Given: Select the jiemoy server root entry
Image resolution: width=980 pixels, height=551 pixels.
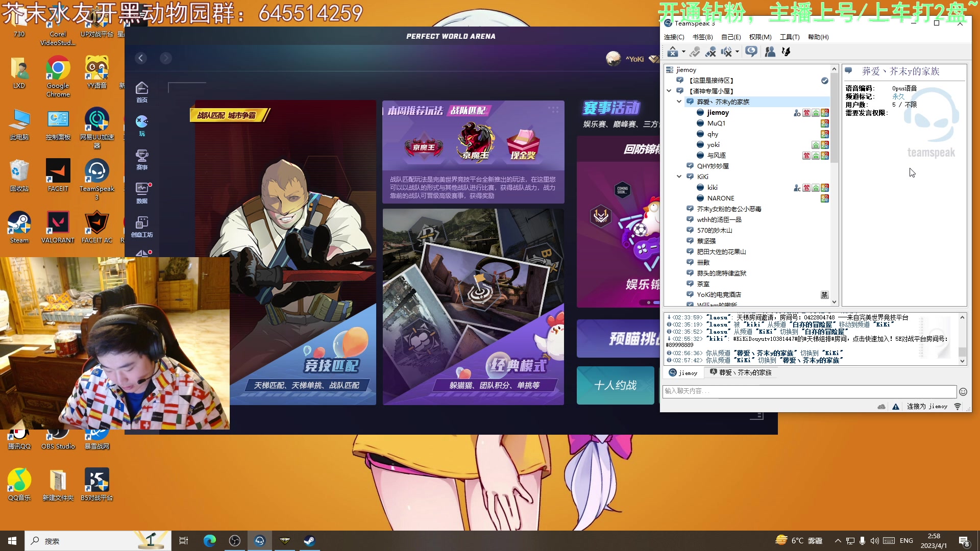Looking at the screenshot, I should [x=686, y=70].
